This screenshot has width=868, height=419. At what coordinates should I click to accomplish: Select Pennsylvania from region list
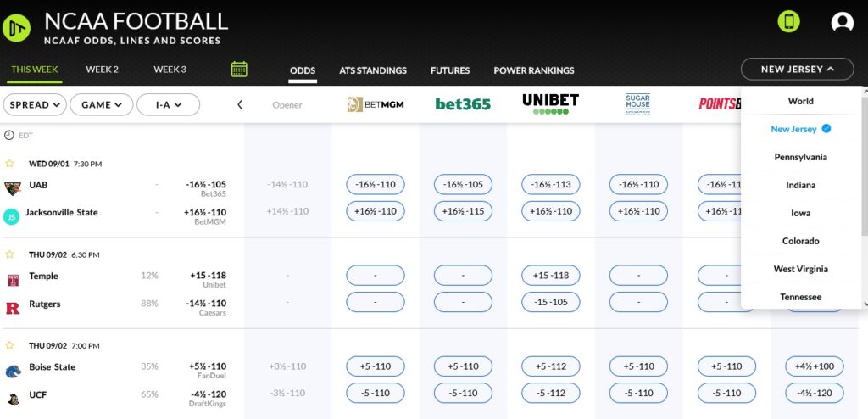click(x=800, y=157)
